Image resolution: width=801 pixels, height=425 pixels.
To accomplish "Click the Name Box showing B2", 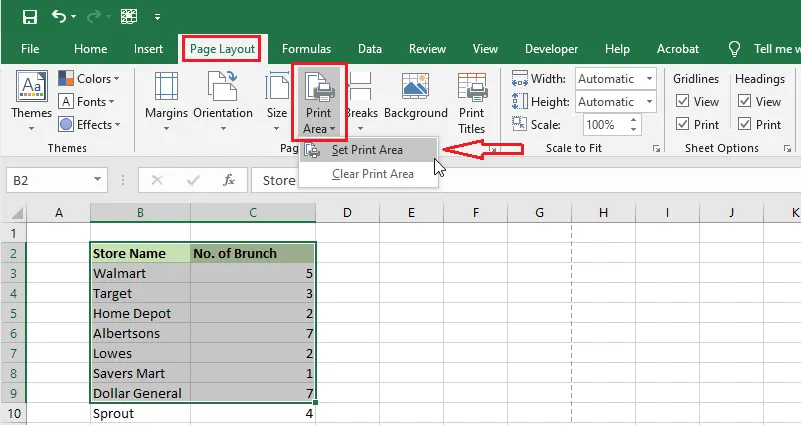I will tap(49, 180).
